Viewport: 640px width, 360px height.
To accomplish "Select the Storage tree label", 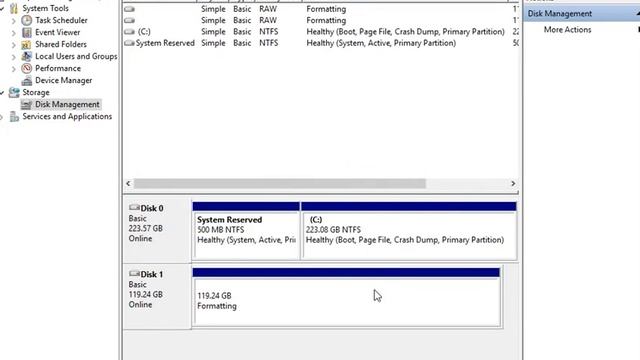I will pos(36,92).
